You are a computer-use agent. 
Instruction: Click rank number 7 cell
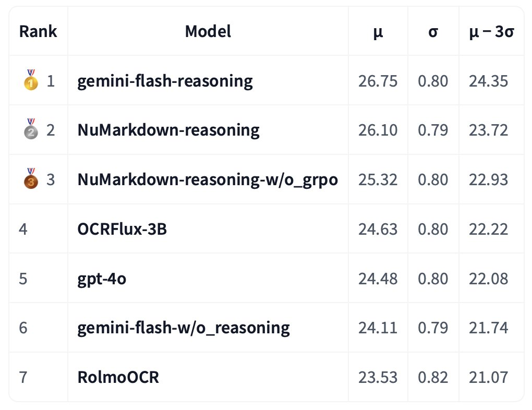[23, 377]
